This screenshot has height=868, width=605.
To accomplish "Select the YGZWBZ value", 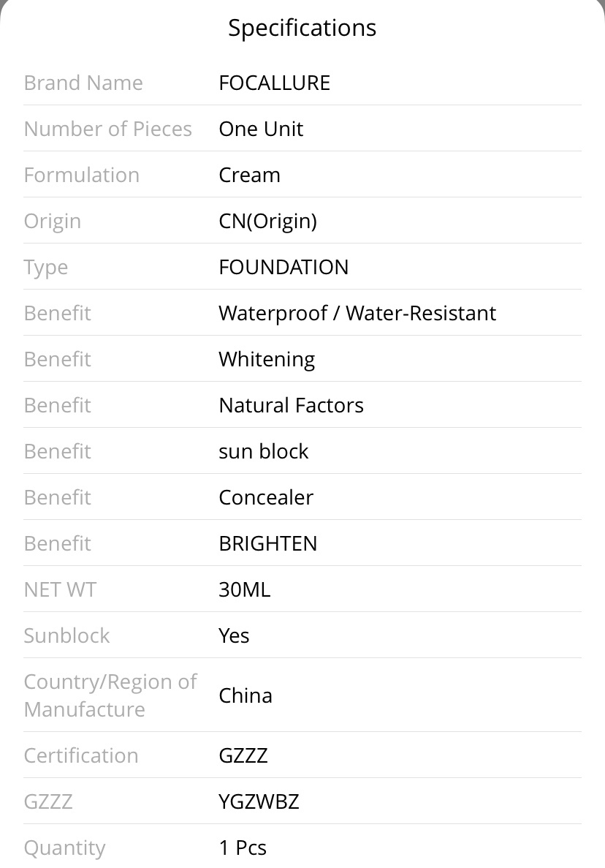I will point(259,801).
